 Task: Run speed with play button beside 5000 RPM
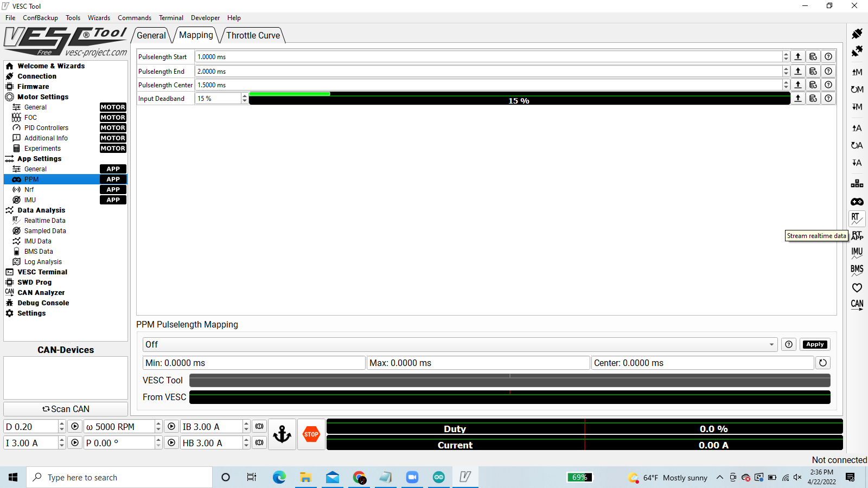(x=171, y=427)
